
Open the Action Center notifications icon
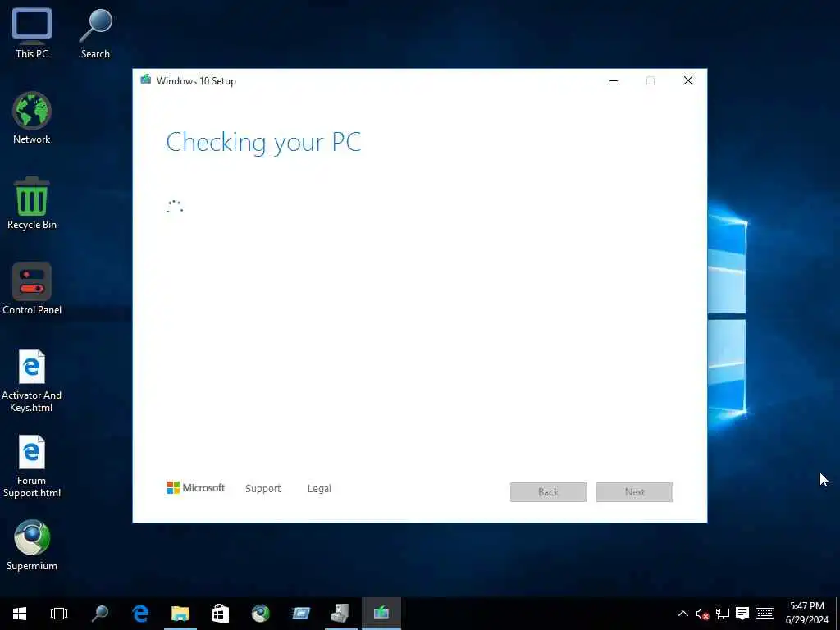[742, 614]
